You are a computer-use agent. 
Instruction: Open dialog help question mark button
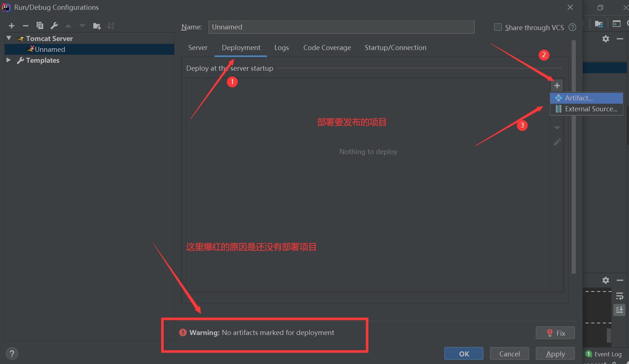(12, 353)
